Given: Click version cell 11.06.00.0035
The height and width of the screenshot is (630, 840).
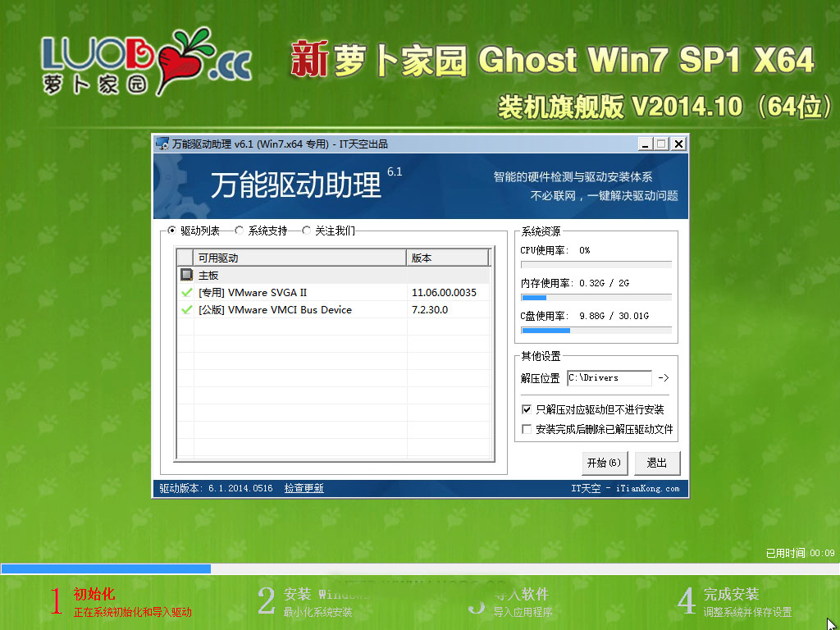Looking at the screenshot, I should coord(444,293).
